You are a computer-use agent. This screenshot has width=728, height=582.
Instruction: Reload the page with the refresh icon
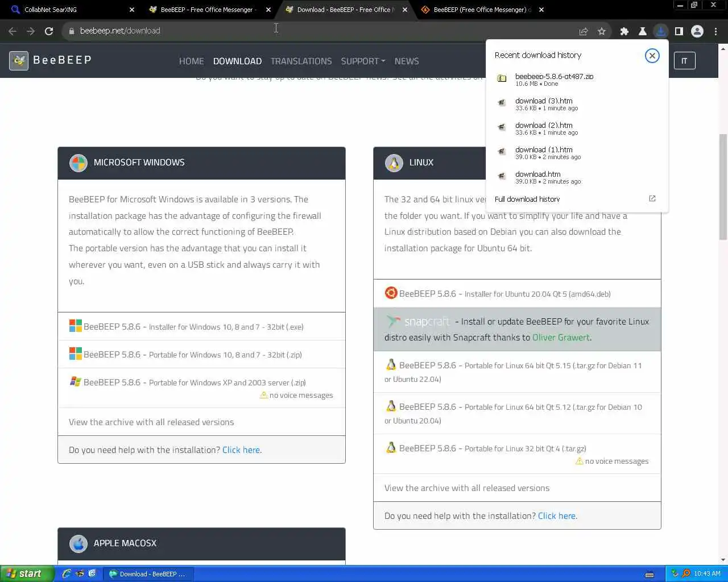tap(49, 31)
